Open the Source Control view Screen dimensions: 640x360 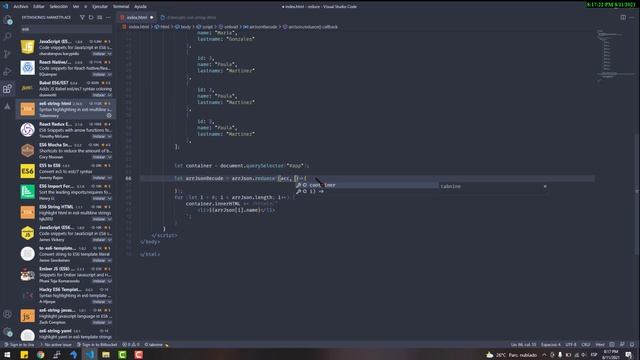[x=7, y=54]
